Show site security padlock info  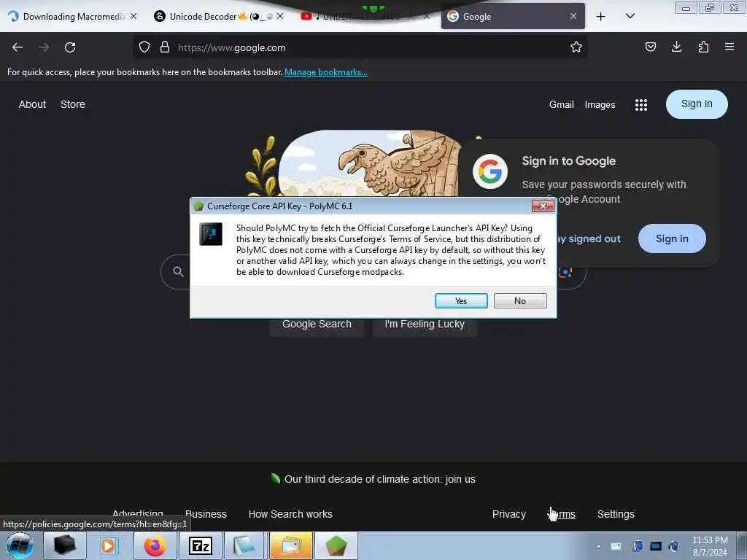tap(165, 47)
